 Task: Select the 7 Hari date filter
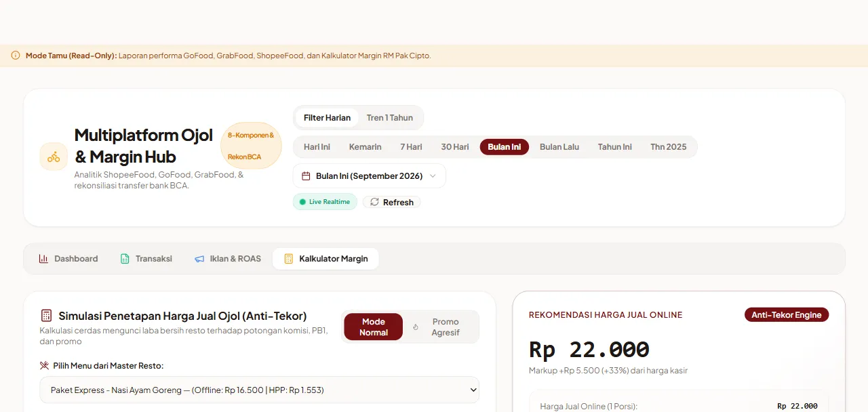point(411,147)
